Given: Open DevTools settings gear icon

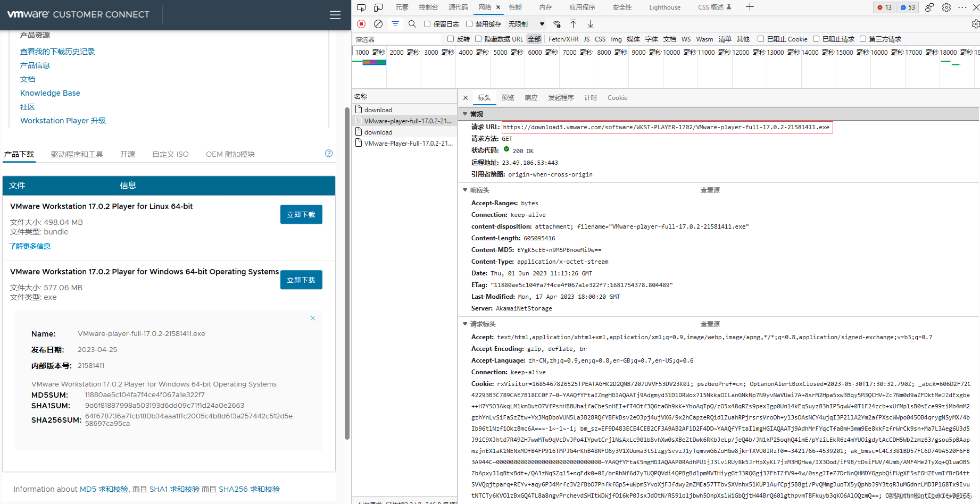Looking at the screenshot, I should pyautogui.click(x=946, y=7).
